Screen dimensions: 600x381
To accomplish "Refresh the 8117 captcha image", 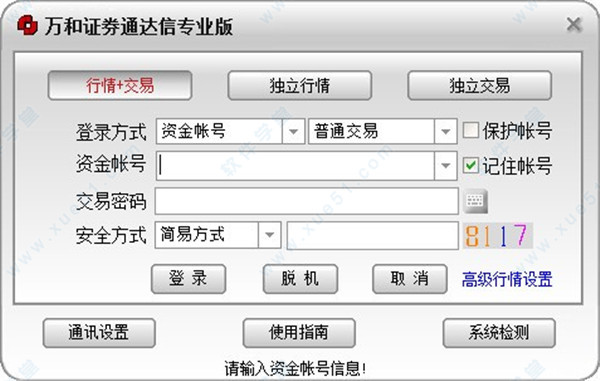I will pyautogui.click(x=497, y=236).
